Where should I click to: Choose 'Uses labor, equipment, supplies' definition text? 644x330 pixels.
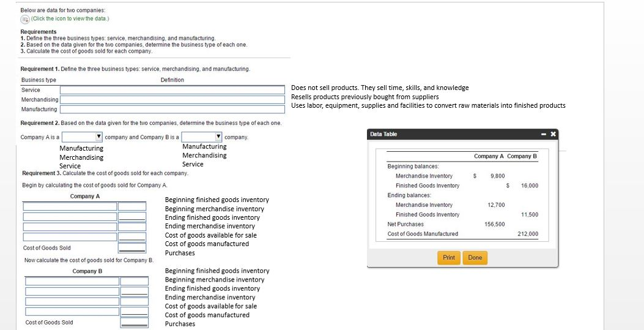coord(428,106)
